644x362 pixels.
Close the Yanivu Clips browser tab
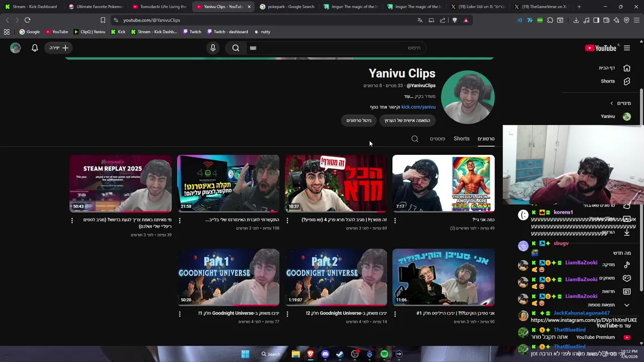tap(249, 7)
